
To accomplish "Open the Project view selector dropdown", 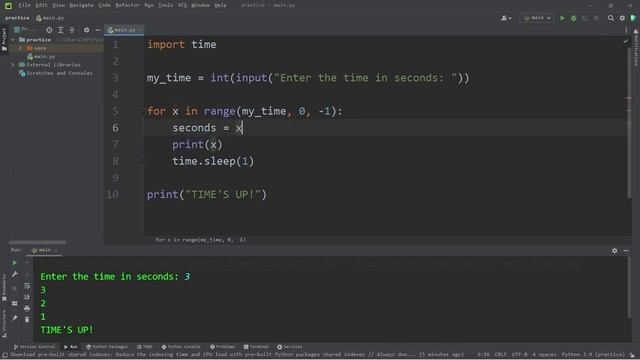I will [25, 30].
